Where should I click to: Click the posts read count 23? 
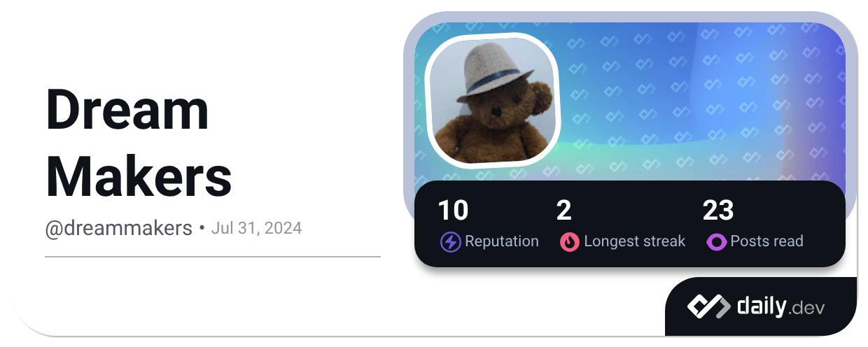coord(718,210)
